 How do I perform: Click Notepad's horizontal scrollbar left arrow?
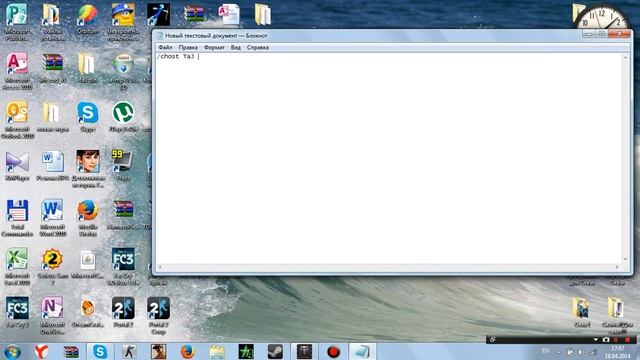point(160,267)
